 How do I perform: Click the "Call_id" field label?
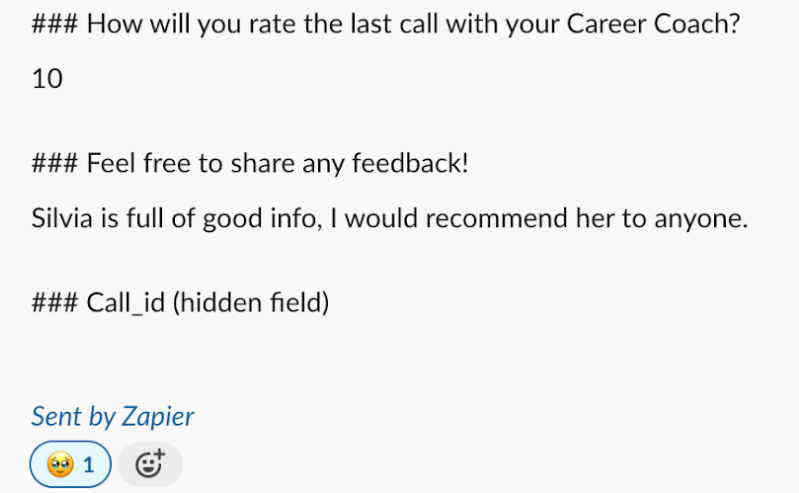(126, 302)
